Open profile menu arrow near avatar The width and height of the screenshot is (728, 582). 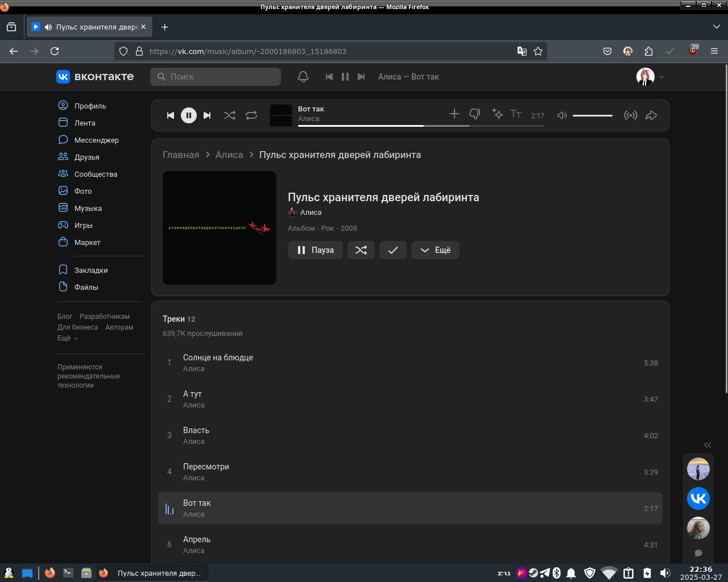click(661, 77)
